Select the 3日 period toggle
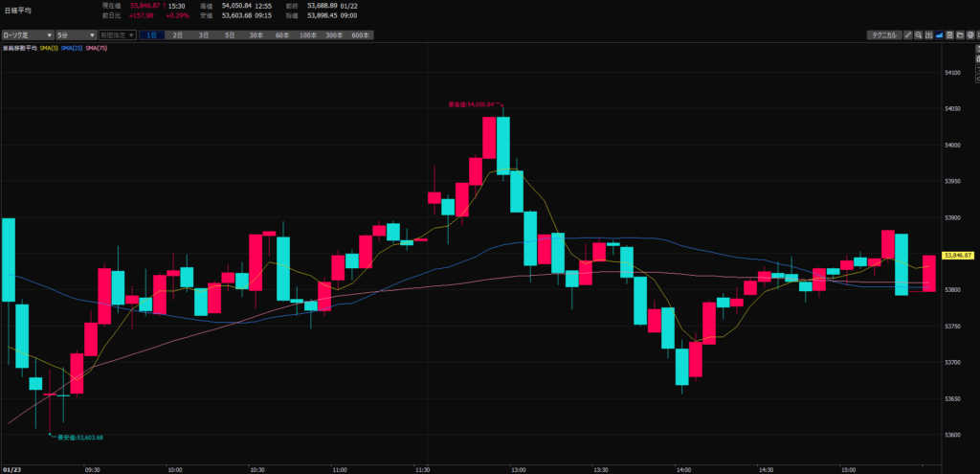The height and width of the screenshot is (474, 980). pos(204,35)
